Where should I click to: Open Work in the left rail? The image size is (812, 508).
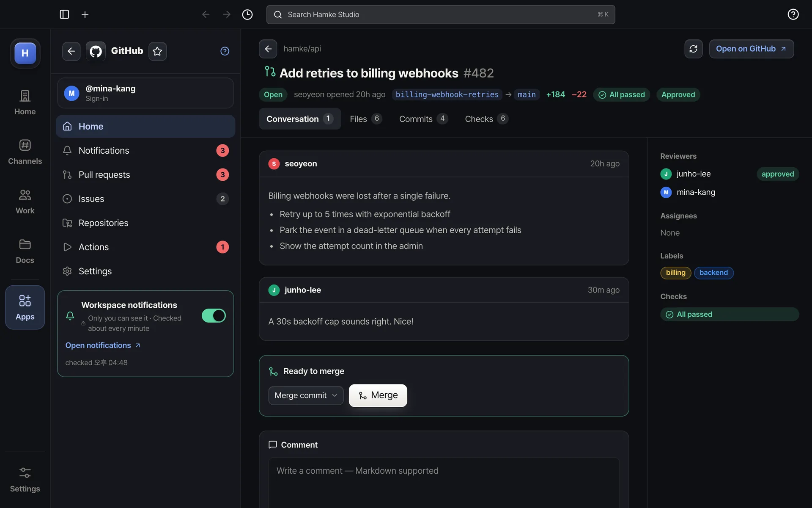point(25,202)
